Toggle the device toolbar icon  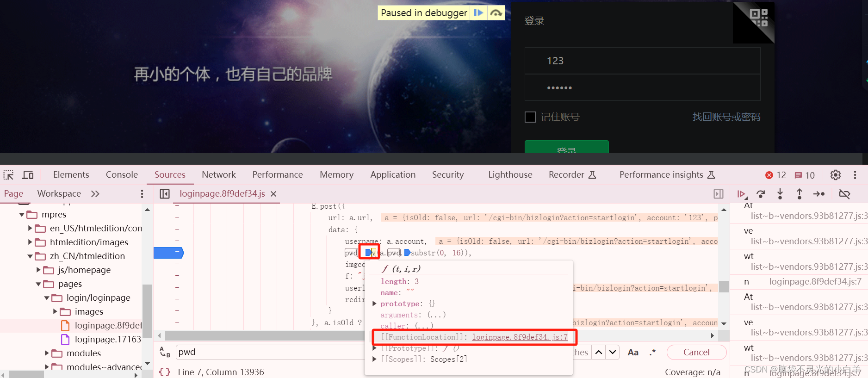click(x=28, y=175)
